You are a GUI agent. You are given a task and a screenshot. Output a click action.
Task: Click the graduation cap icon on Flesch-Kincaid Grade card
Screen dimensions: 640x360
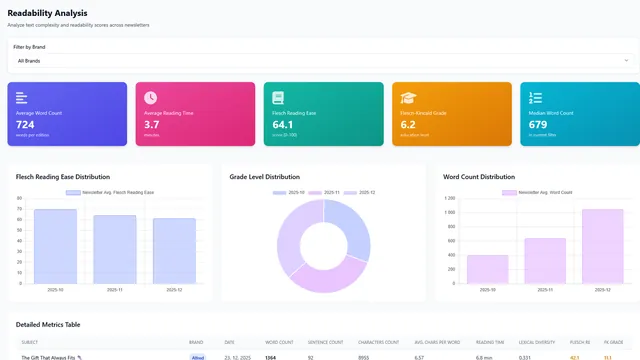point(408,98)
